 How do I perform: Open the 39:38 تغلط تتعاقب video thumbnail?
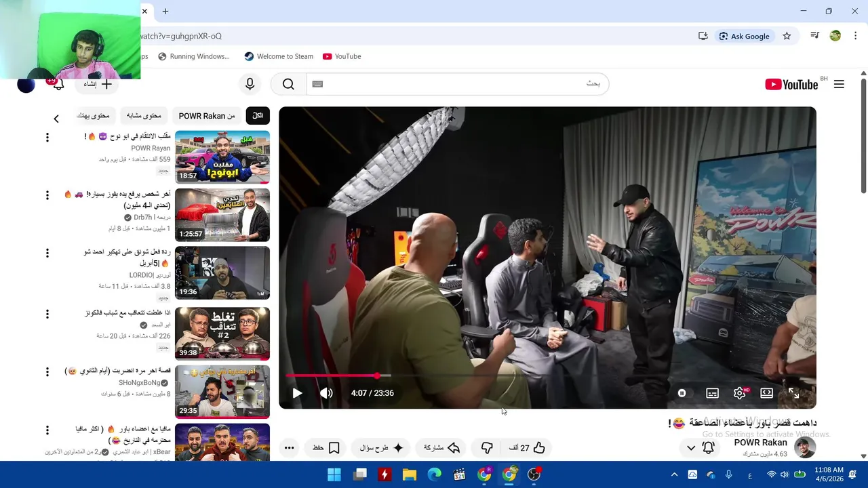(x=222, y=333)
